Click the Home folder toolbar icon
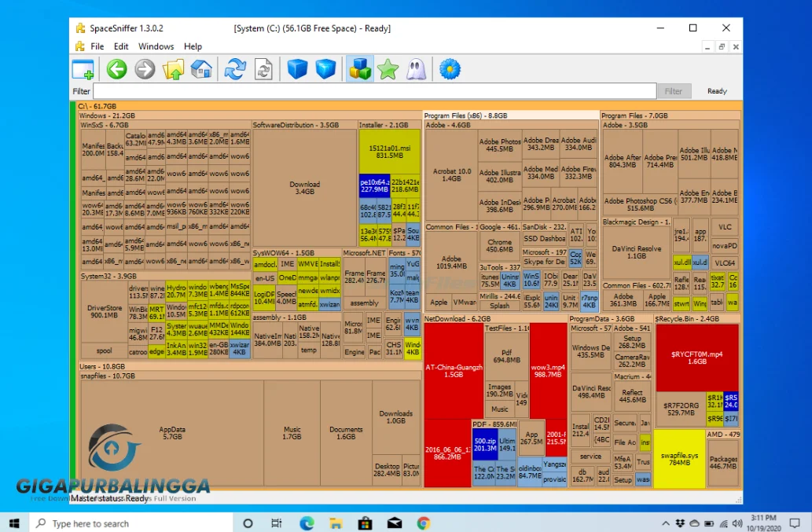The image size is (812, 532). pyautogui.click(x=201, y=69)
